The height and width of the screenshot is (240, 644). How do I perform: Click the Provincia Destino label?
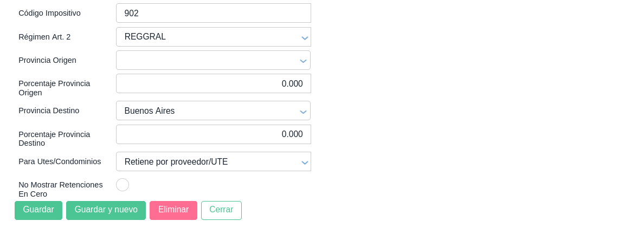click(x=49, y=111)
